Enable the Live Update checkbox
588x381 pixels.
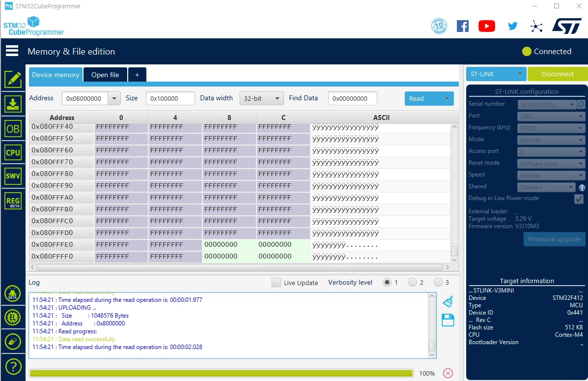(x=276, y=282)
